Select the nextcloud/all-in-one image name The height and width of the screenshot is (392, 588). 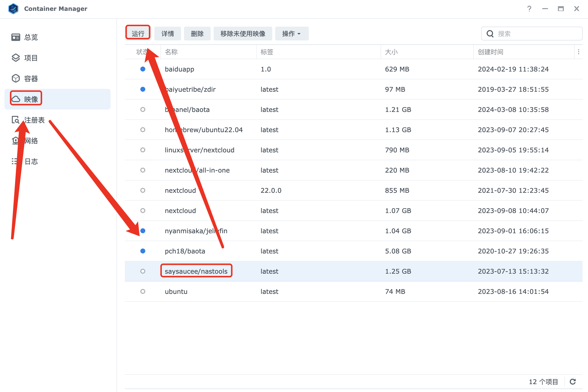pos(197,170)
